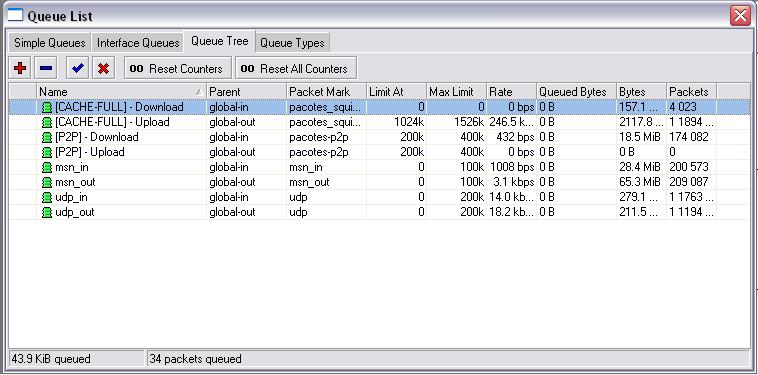The height and width of the screenshot is (375, 758).
Task: Click the green icon next to msn_in
Action: click(47, 167)
